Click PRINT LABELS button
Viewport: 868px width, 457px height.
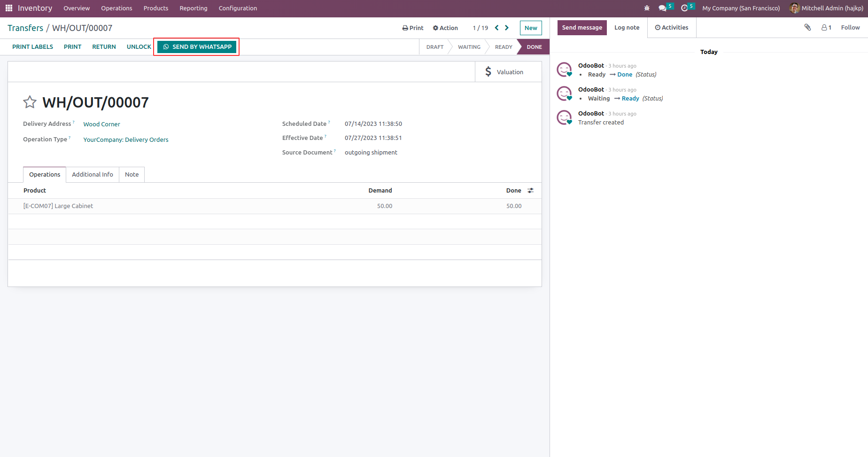(x=32, y=46)
